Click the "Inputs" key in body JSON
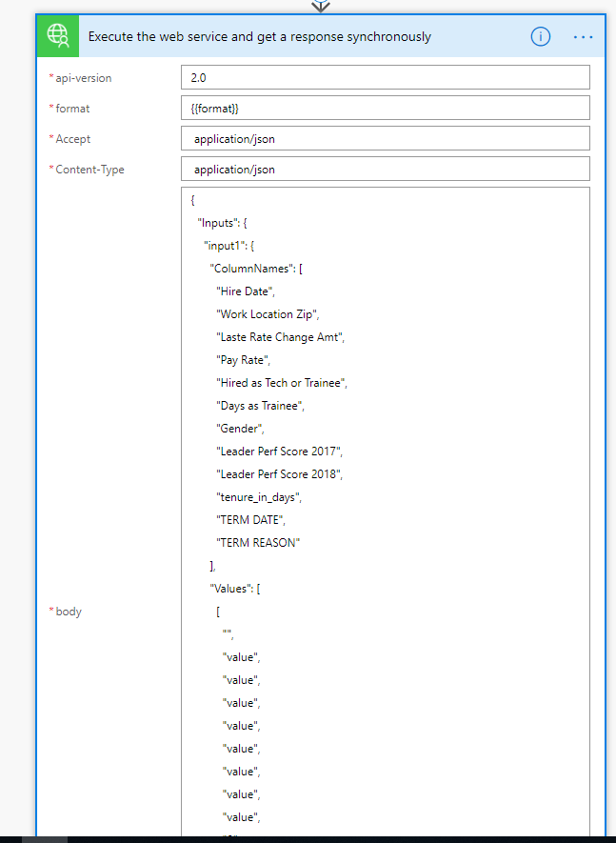The image size is (616, 843). click(217, 223)
